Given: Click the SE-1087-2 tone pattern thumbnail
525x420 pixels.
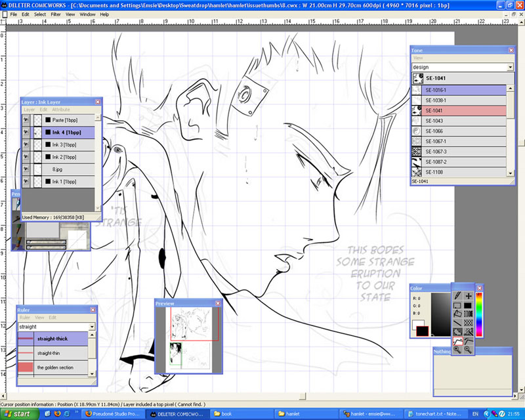Looking at the screenshot, I should tap(417, 162).
